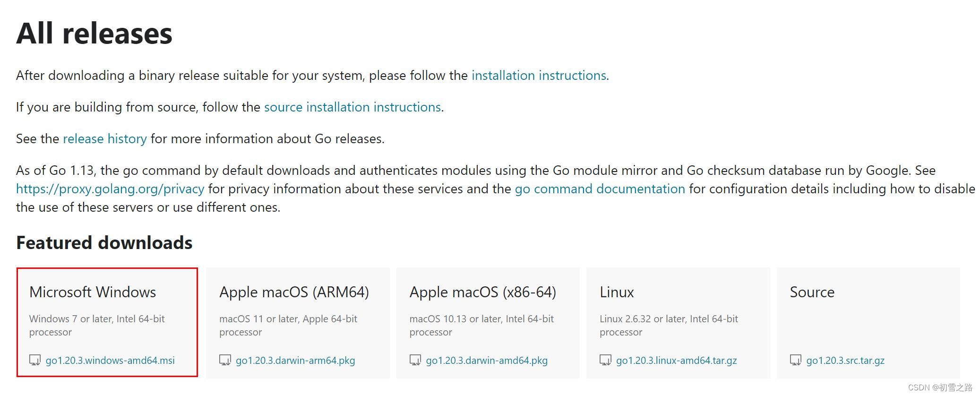Click the download icon beside go1.20.3.linux-amd64.tar.gz
The height and width of the screenshot is (396, 980).
coord(605,360)
